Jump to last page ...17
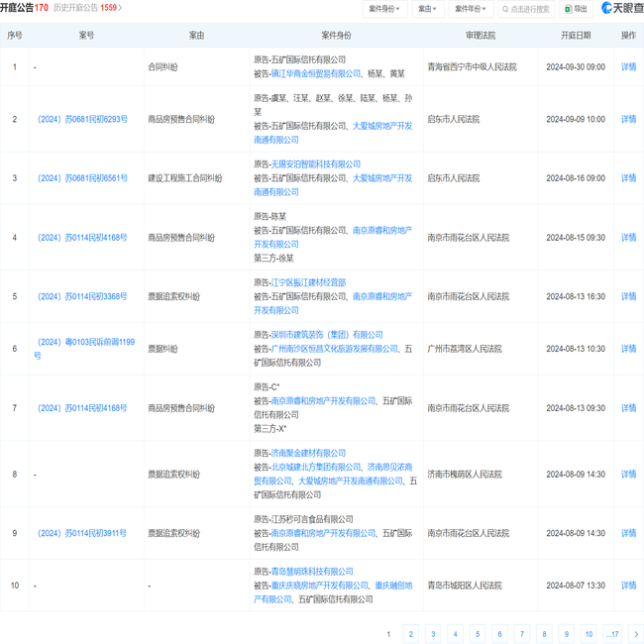644x644 pixels. (612, 634)
